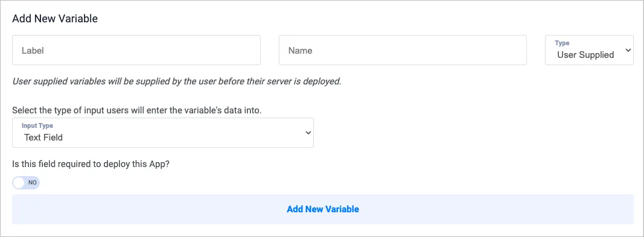The width and height of the screenshot is (644, 237).
Task: Click the Name input field
Action: (403, 50)
